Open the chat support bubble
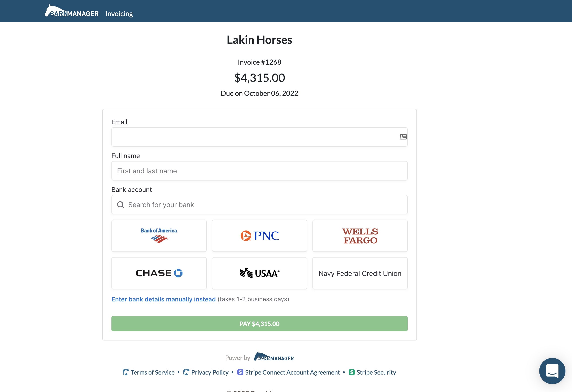 [x=552, y=371]
